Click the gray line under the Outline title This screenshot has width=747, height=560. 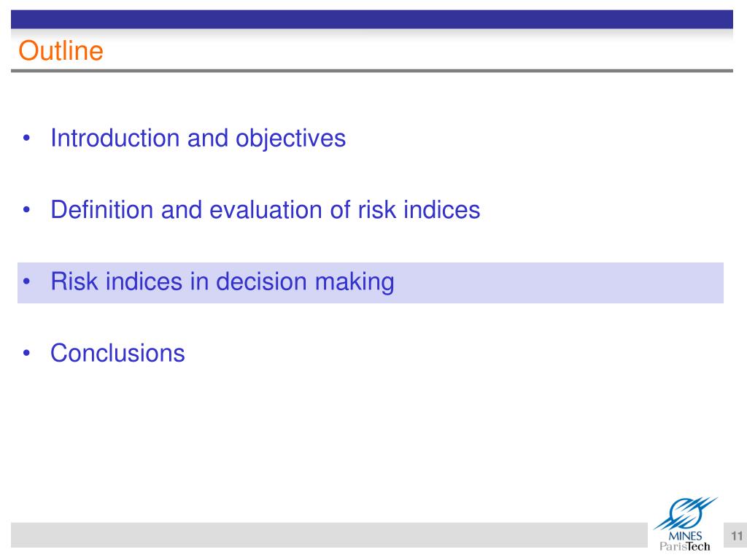(x=371, y=71)
